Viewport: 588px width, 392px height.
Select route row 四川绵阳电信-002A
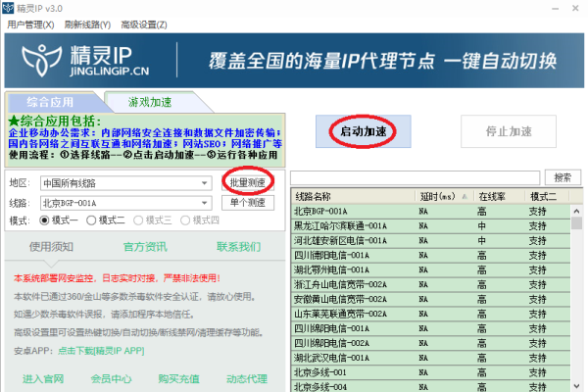[x=431, y=343]
